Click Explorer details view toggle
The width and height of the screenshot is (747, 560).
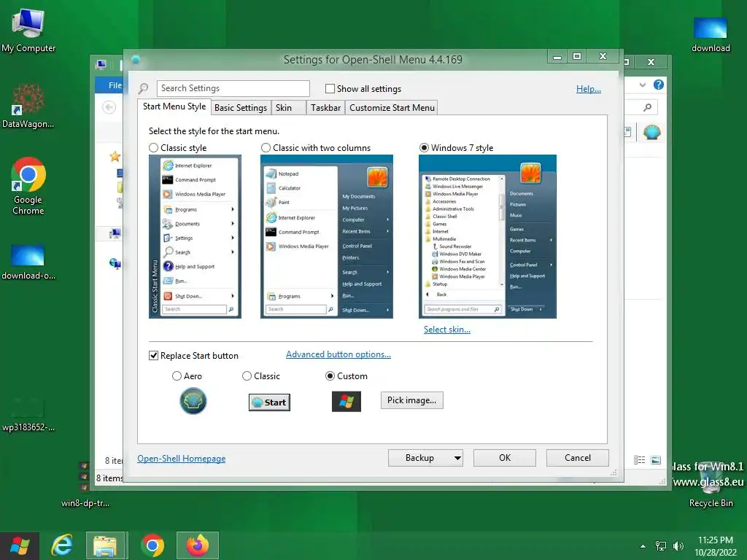click(x=639, y=460)
